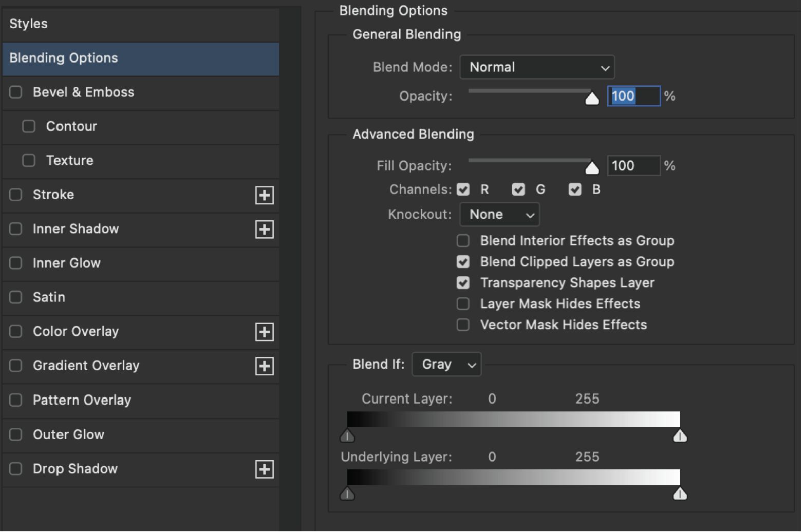Enable the Pattern Overlay checkbox

[x=16, y=400]
